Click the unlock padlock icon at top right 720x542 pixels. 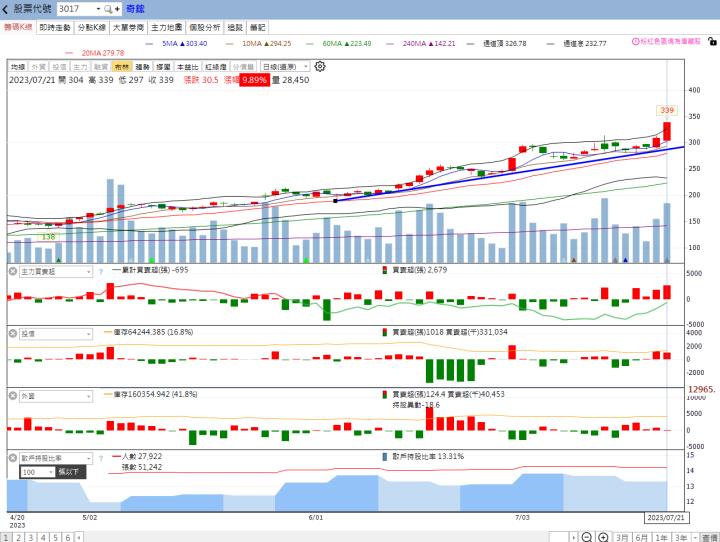click(712, 41)
